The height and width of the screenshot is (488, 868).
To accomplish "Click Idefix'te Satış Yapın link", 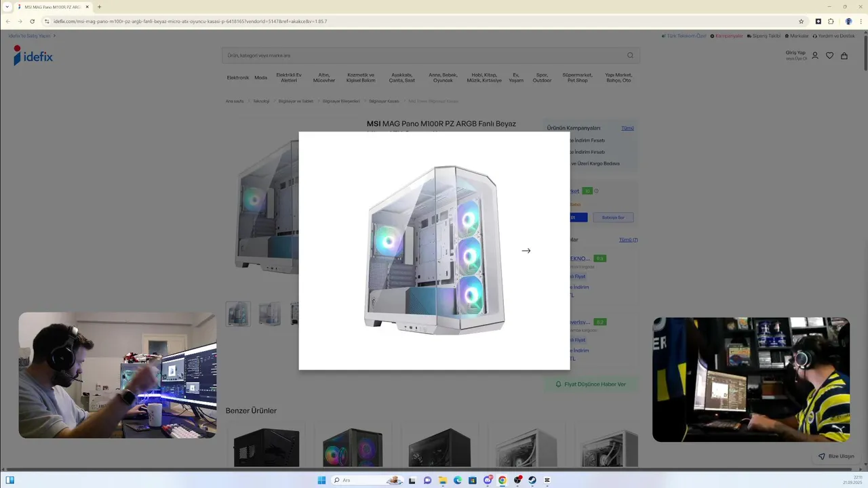I will coord(32,36).
